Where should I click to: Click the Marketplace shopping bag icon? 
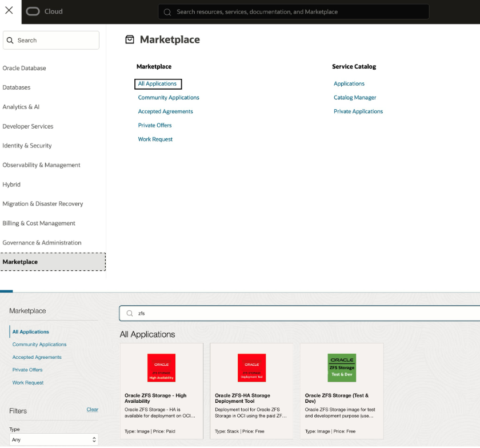tap(130, 39)
